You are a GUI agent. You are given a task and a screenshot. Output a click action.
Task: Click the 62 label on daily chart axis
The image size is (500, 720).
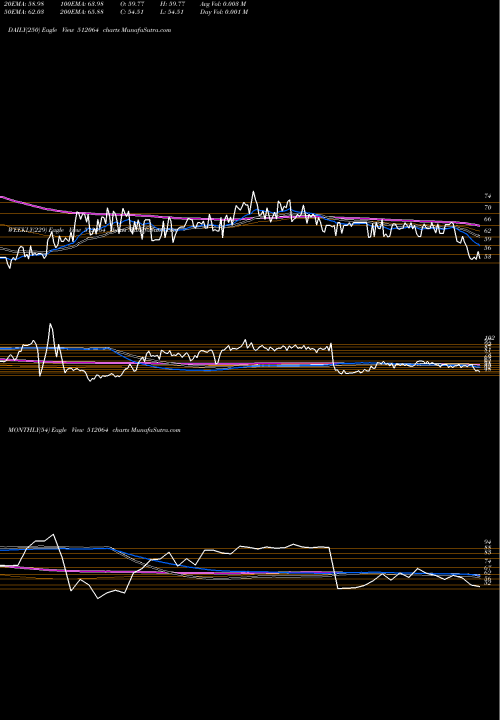pos(488,231)
